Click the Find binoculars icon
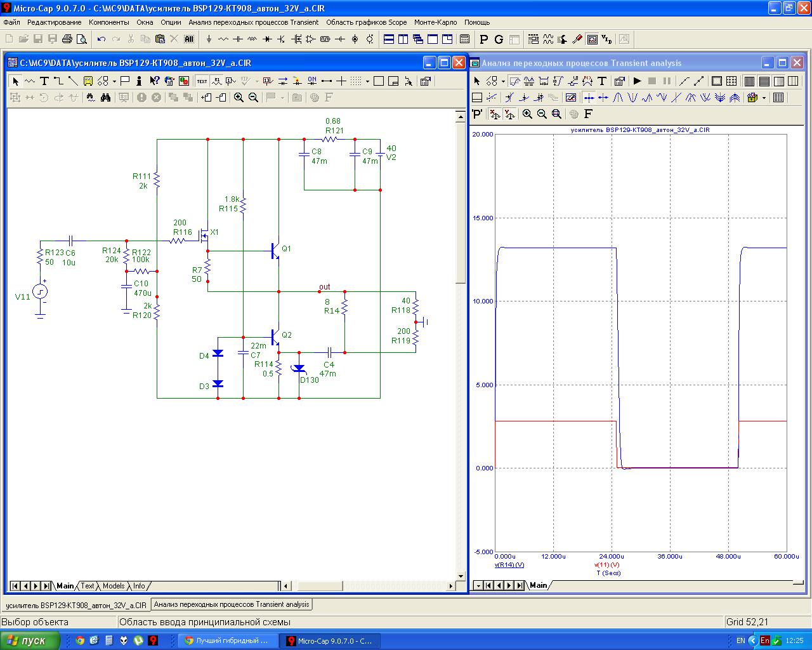 105,97
